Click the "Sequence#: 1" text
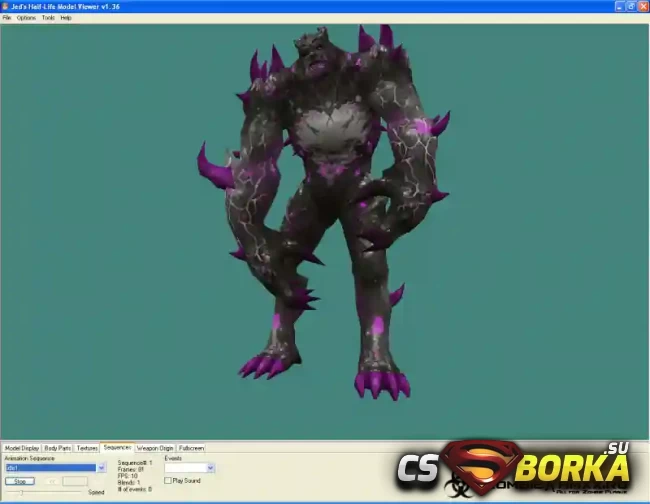The height and width of the screenshot is (504, 650). [135, 463]
